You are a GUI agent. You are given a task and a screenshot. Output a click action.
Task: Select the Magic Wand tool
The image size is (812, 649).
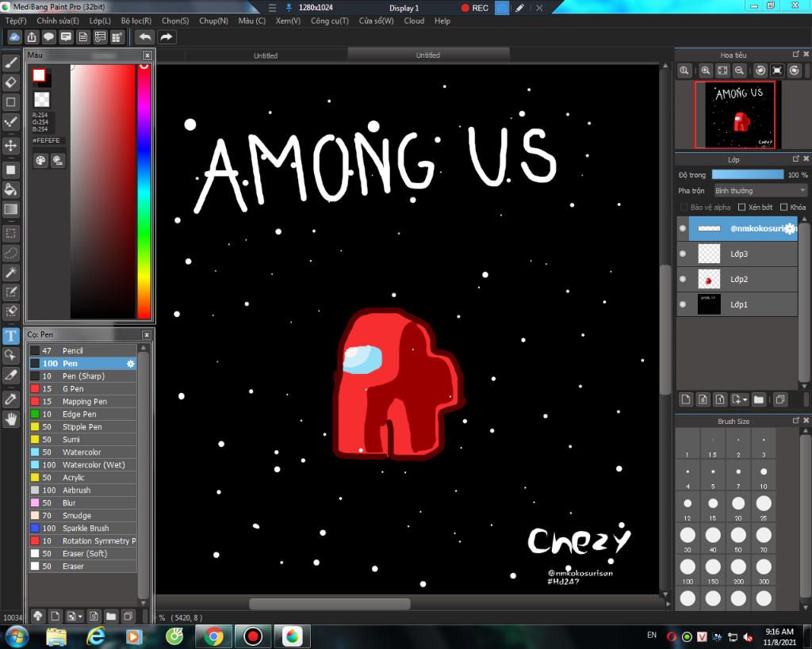(x=11, y=273)
